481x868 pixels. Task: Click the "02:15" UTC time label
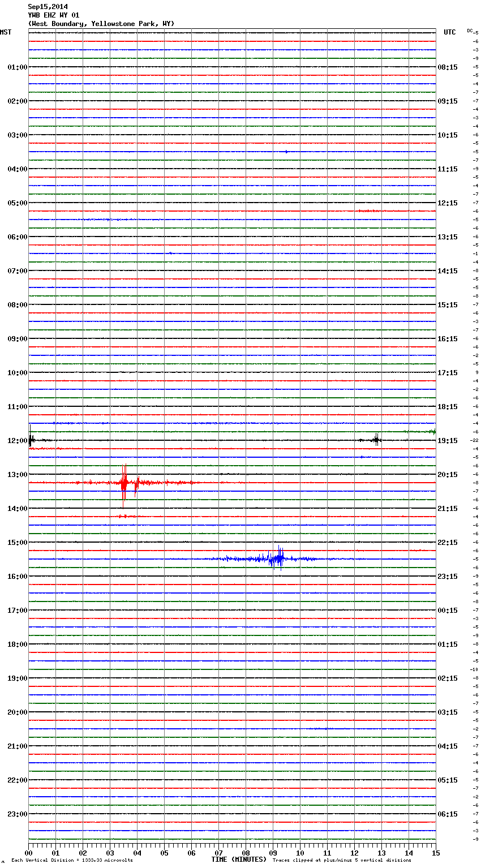point(448,678)
